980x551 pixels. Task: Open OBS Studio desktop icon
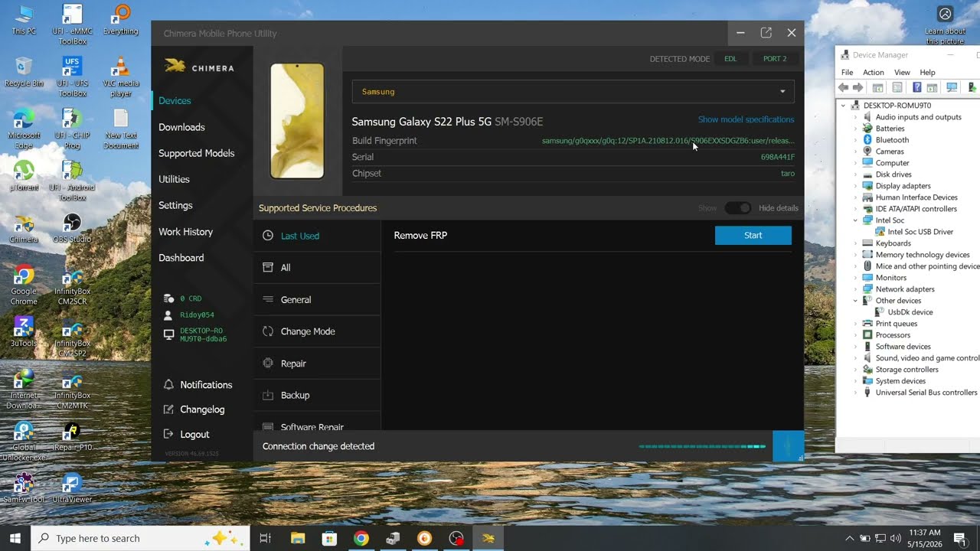[73, 228]
